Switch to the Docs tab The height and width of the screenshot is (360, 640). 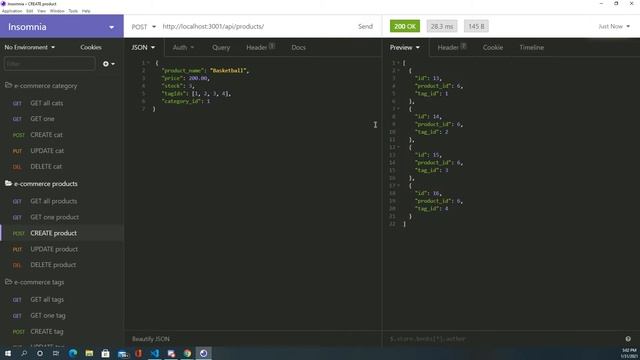(x=298, y=47)
